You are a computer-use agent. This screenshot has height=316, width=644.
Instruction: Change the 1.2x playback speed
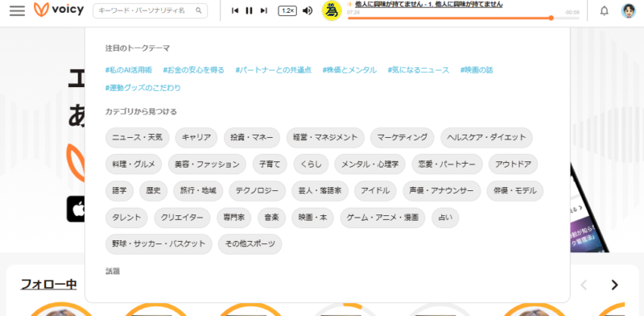287,10
